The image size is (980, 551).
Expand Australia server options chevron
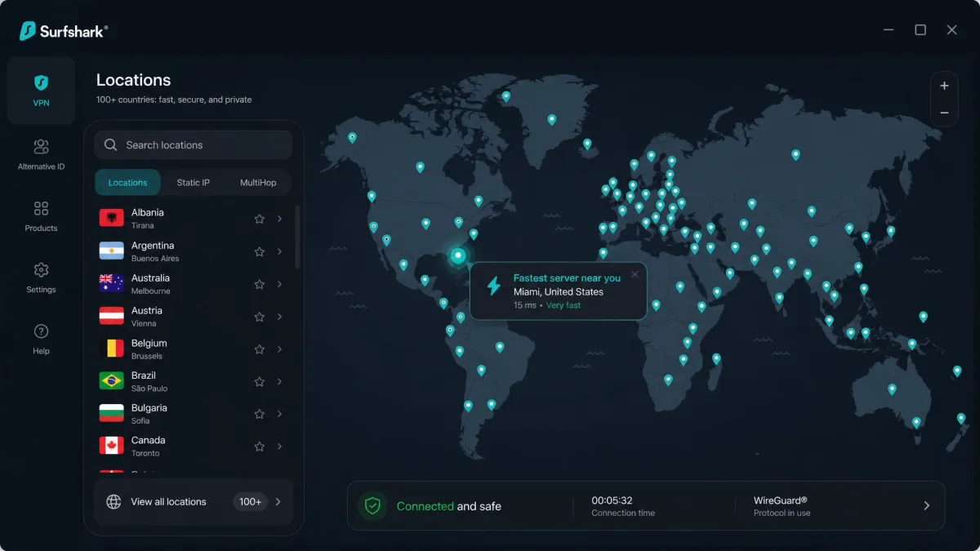279,284
